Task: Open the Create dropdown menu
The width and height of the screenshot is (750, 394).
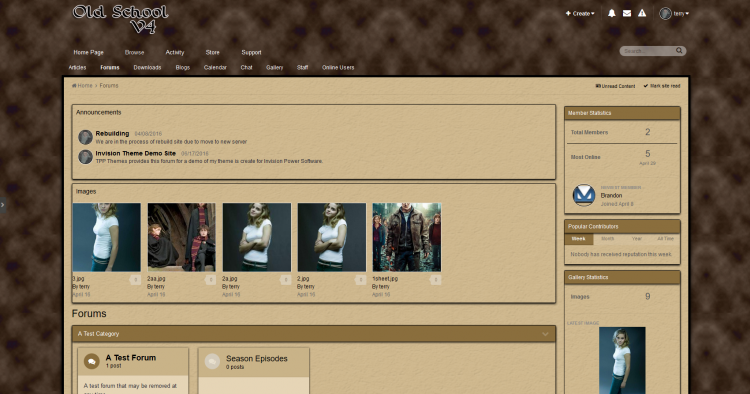Action: tap(580, 13)
